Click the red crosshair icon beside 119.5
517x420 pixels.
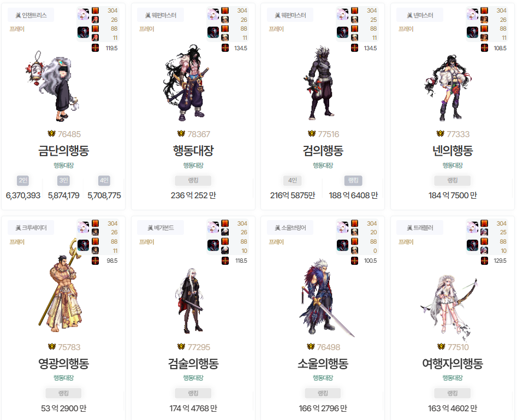[96, 48]
